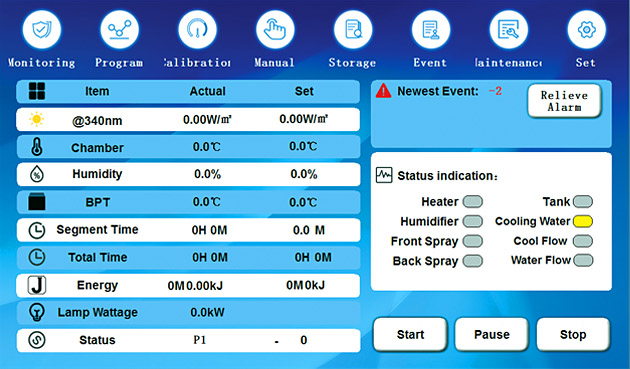
Task: Click the droplet icon for Humidity
Action: [x=37, y=174]
